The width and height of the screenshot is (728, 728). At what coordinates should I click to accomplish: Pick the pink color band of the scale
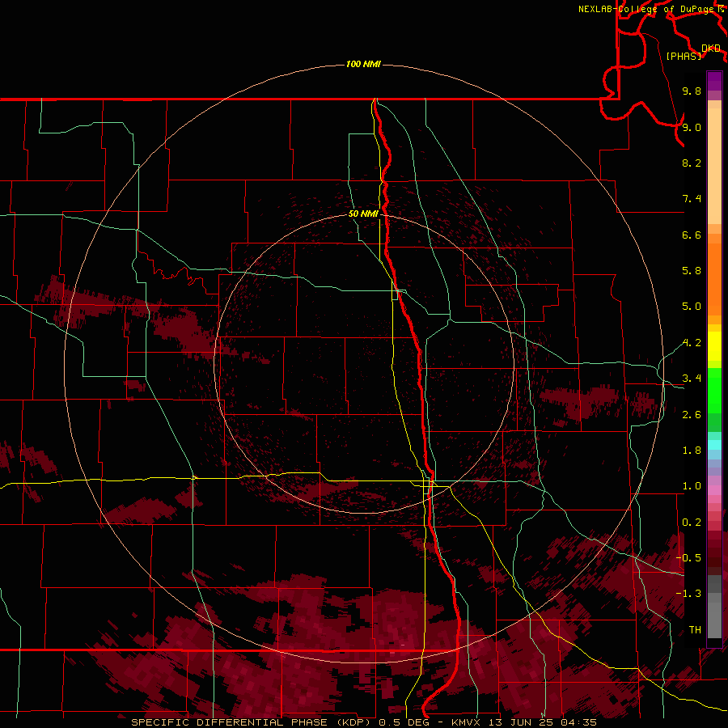click(714, 490)
